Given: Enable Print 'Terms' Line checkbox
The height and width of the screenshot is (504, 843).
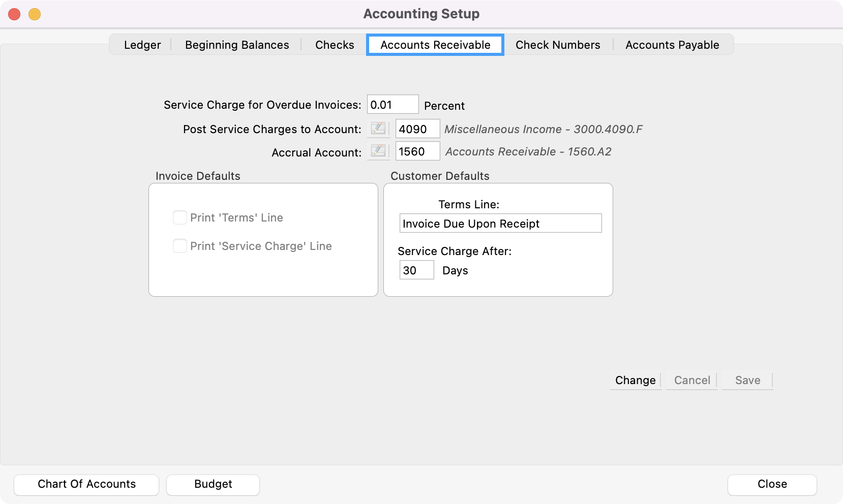Looking at the screenshot, I should (x=180, y=217).
